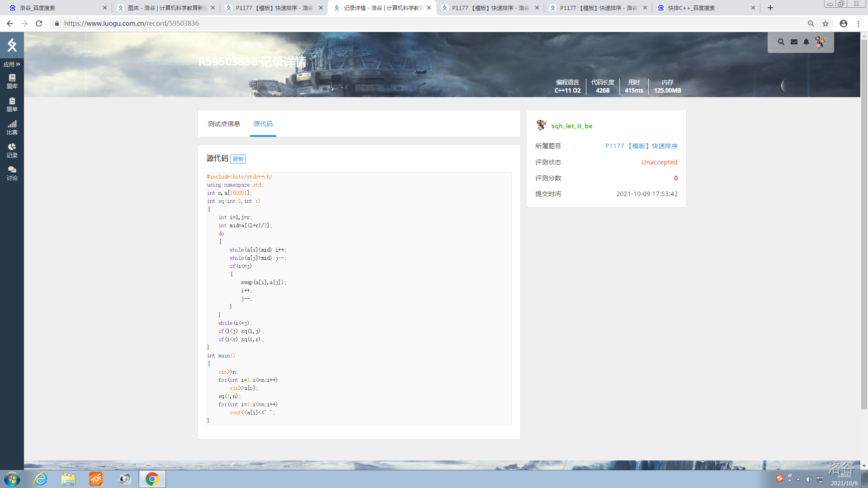Open the 比赛 contests sidebar icon
This screenshot has width=868, height=488.
coord(12,128)
